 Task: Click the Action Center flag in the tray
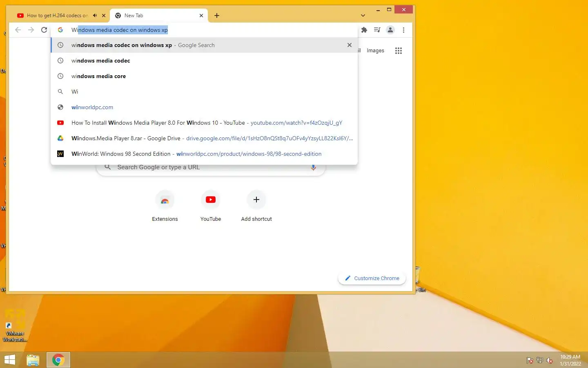point(530,360)
